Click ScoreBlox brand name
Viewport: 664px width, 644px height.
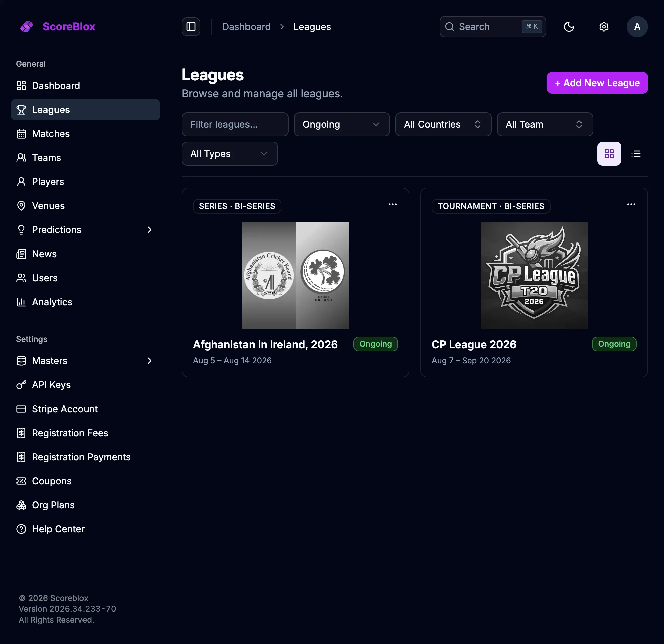[69, 27]
